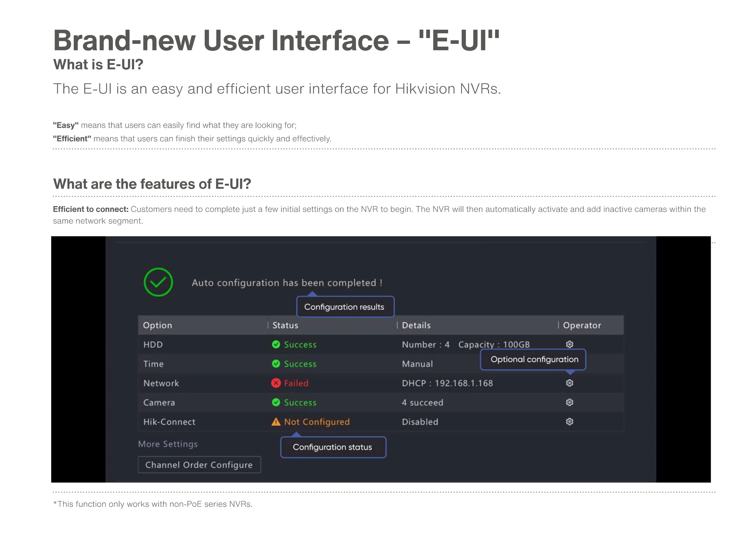Open the Hik-Connect row settings gear
Screen dimensions: 756x535
tap(569, 422)
